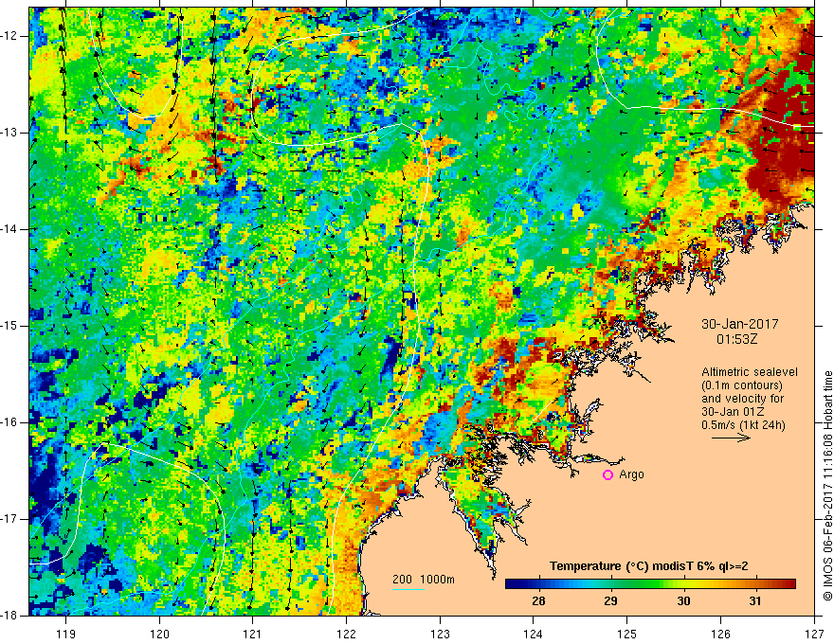Click the latitude axis label -13
834x644 pixels.
pyautogui.click(x=10, y=133)
